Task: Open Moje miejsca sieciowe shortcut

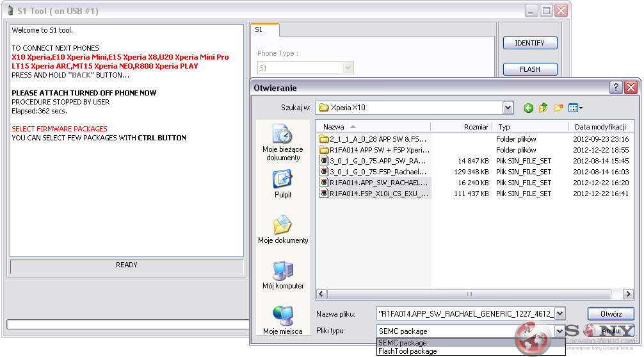Action: [x=282, y=320]
